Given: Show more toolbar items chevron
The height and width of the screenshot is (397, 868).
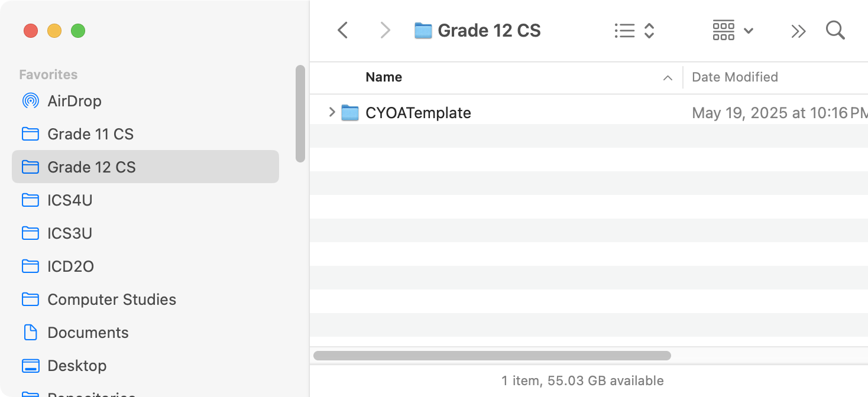Looking at the screenshot, I should point(798,31).
